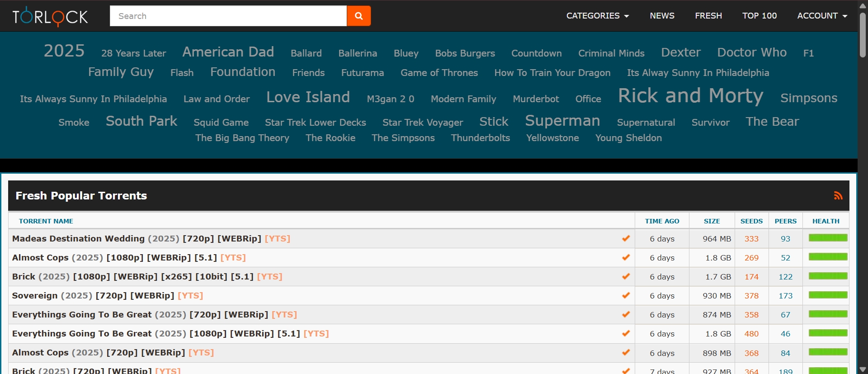868x374 pixels.
Task: Go to the Fresh torrents page
Action: 708,16
